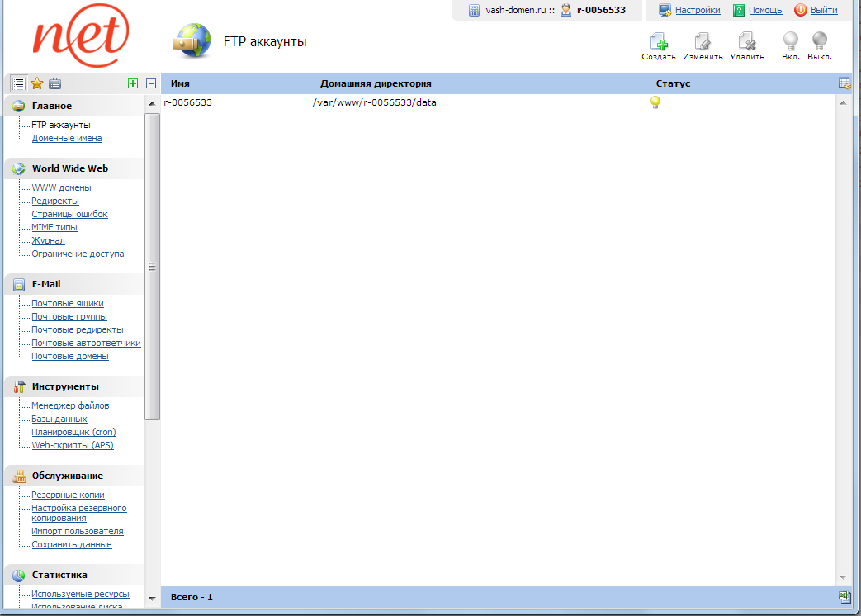861x616 pixels.
Task: Click the Delete (Удалить) toolbar icon
Action: coord(746,43)
